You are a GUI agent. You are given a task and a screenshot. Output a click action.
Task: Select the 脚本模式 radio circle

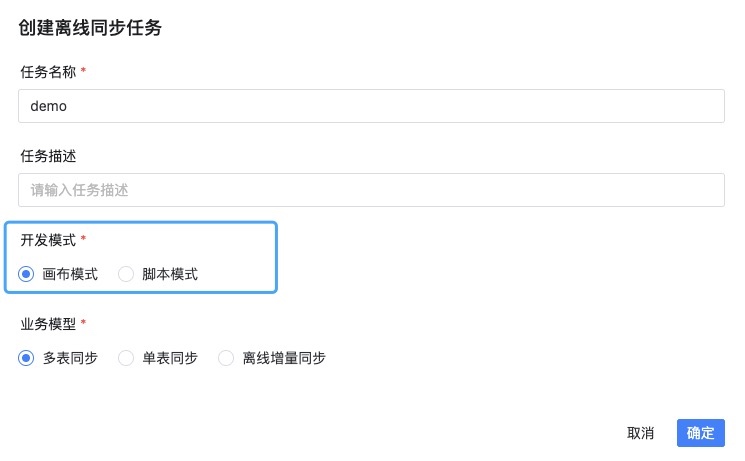coord(126,274)
